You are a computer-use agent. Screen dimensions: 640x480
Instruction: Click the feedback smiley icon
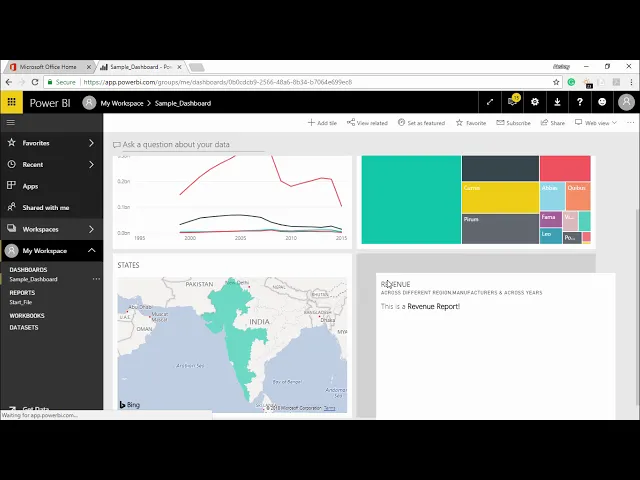click(602, 102)
